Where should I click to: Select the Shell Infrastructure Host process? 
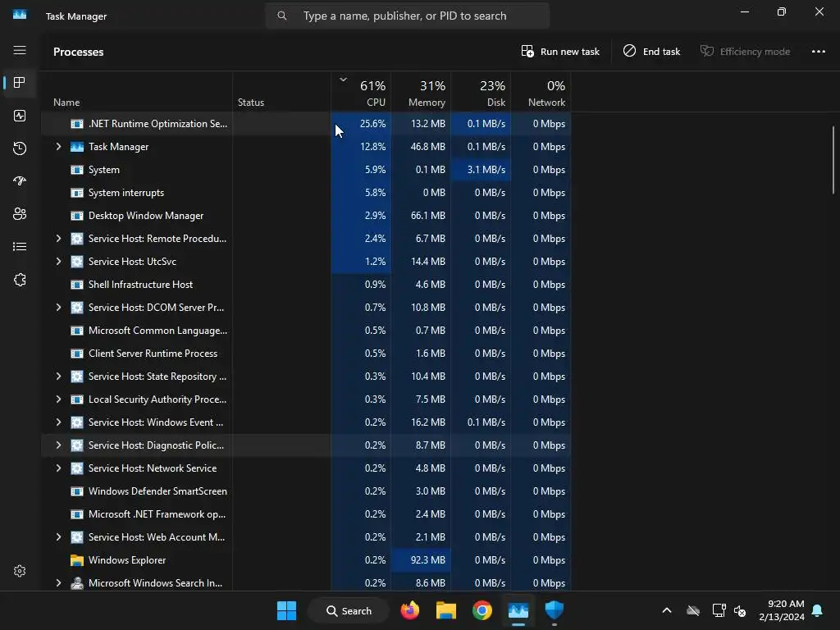click(306, 285)
